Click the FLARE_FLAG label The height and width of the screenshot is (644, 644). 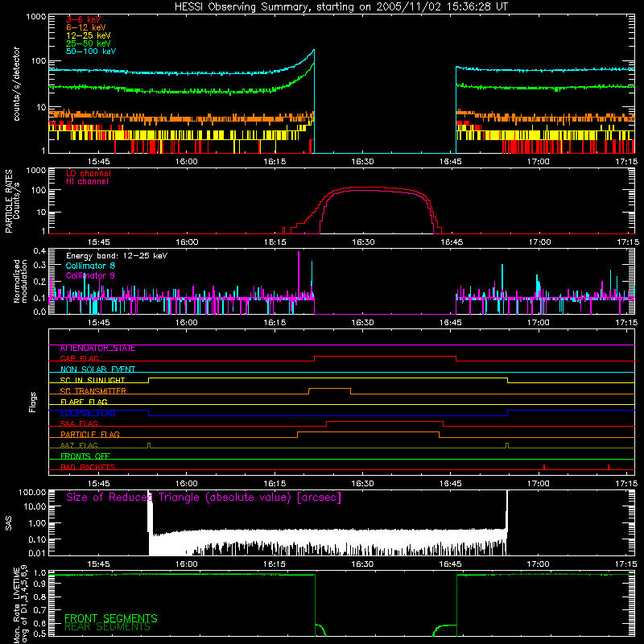tap(84, 402)
